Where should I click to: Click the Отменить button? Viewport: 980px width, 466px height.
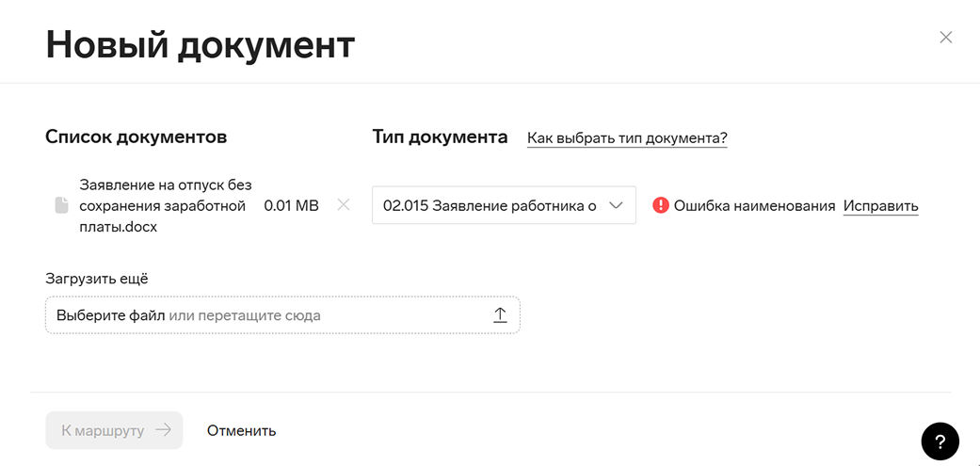click(242, 430)
